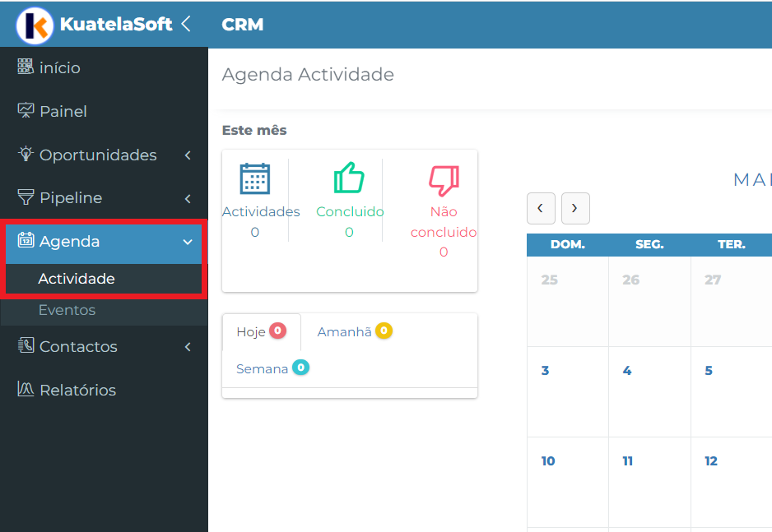Click the blue Actividades calendar icon
Screen dimensions: 772x532
click(254, 178)
